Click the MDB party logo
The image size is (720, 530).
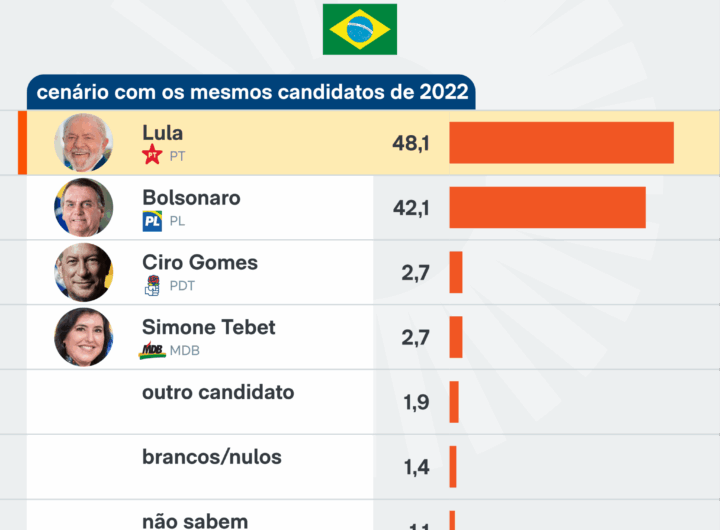[x=152, y=350]
